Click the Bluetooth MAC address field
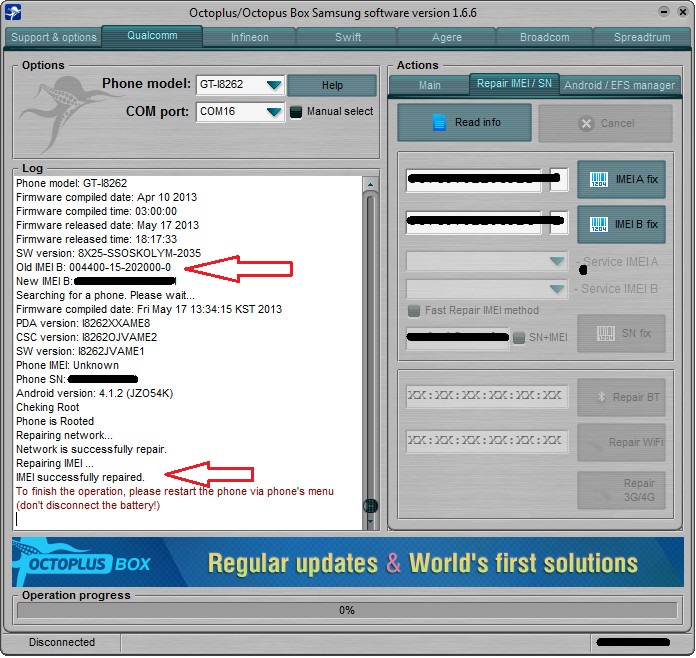Screen dimensions: 696x658 (486, 396)
